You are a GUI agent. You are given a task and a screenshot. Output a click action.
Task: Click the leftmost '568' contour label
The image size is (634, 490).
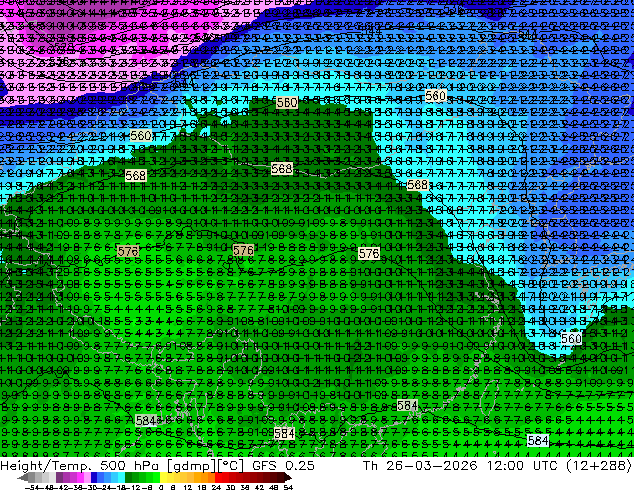click(135, 175)
